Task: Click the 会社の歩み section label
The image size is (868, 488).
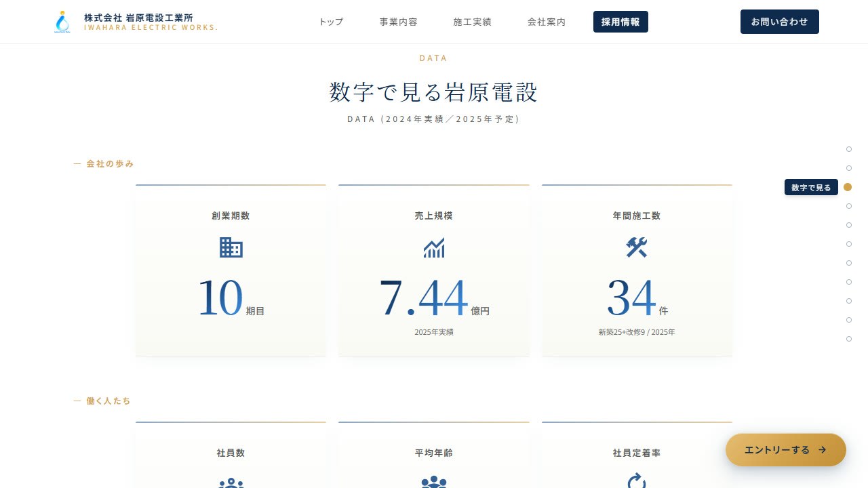Action: [110, 164]
